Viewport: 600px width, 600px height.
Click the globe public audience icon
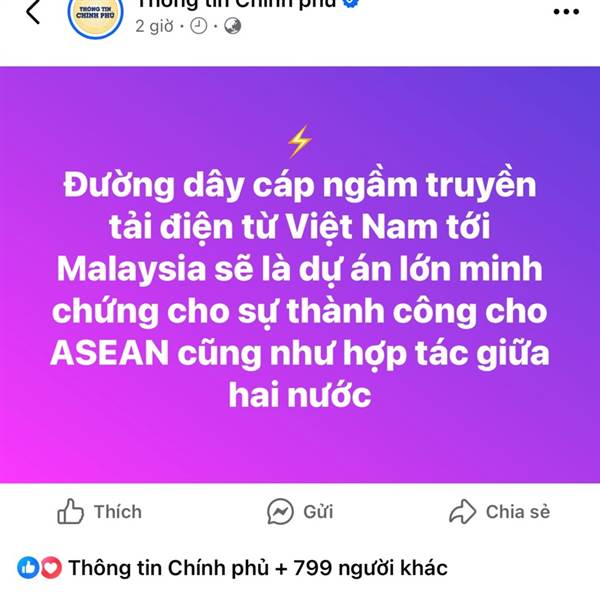coord(232,26)
